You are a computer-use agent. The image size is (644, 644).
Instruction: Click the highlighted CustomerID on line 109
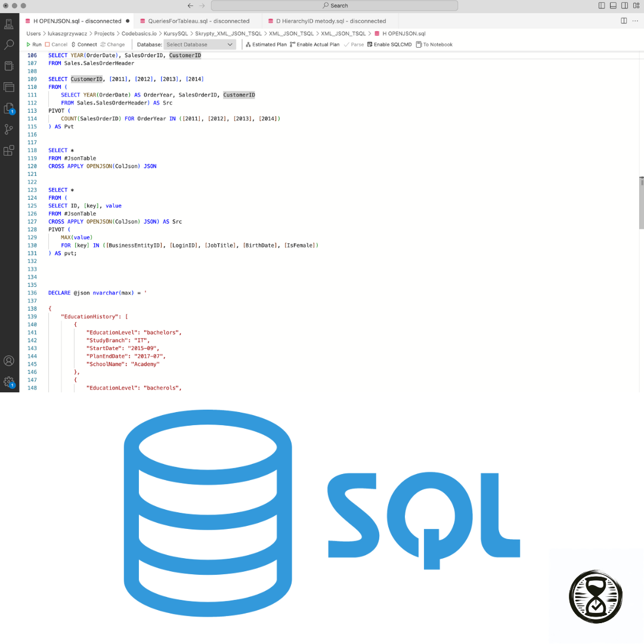click(x=86, y=79)
